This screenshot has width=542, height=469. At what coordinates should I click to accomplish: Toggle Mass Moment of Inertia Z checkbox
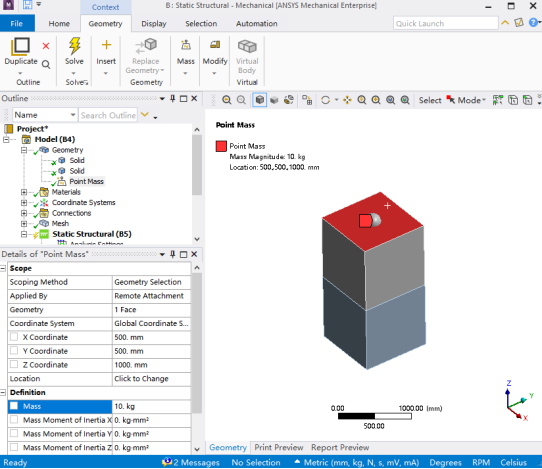tap(14, 447)
